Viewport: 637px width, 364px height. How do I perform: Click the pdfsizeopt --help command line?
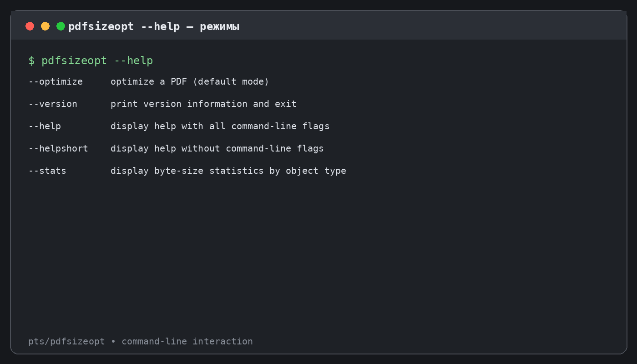[91, 61]
